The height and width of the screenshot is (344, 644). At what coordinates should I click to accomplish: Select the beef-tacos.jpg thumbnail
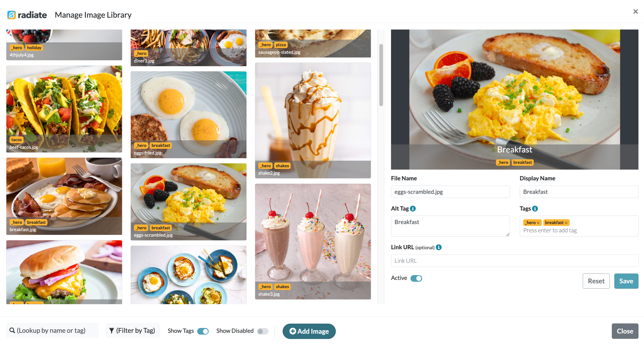[64, 109]
